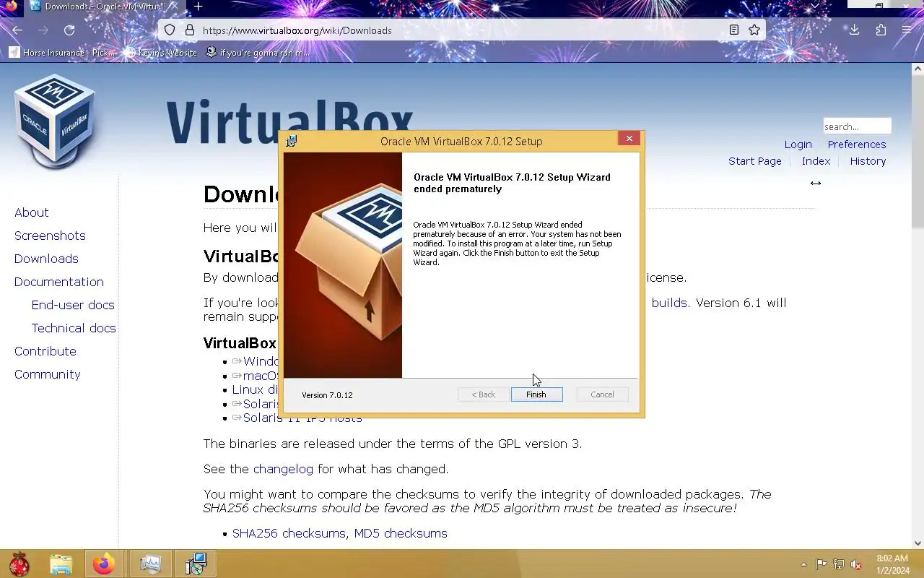Toggle reader view icon in address bar
Viewport: 924px width, 578px height.
click(733, 30)
